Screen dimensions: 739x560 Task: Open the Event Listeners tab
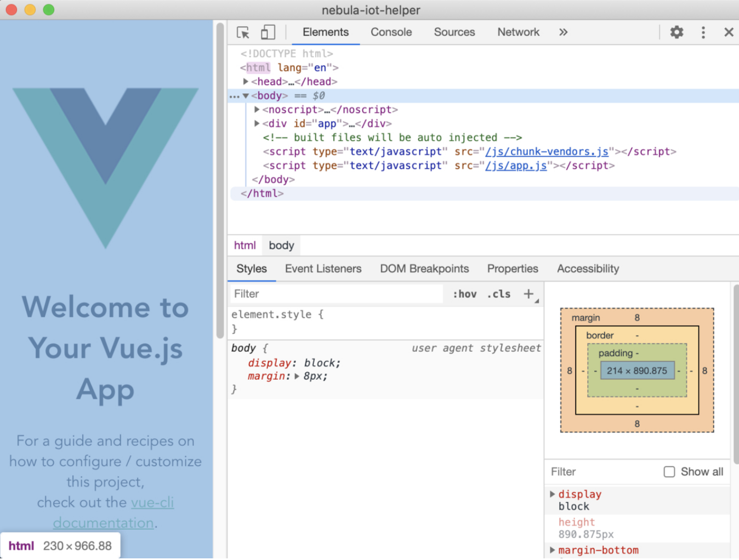323,269
